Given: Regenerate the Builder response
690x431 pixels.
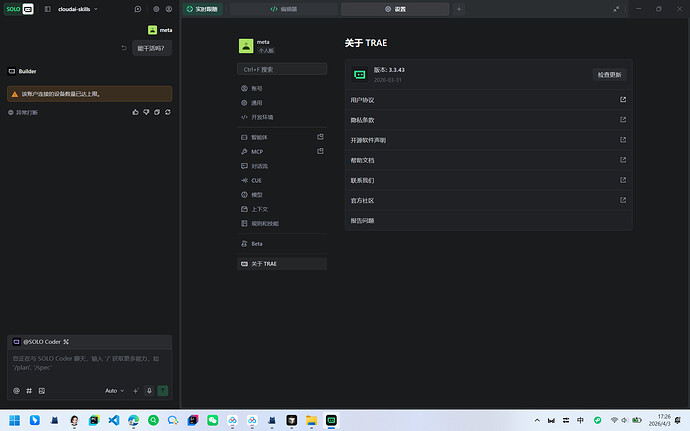Looking at the screenshot, I should [x=166, y=113].
